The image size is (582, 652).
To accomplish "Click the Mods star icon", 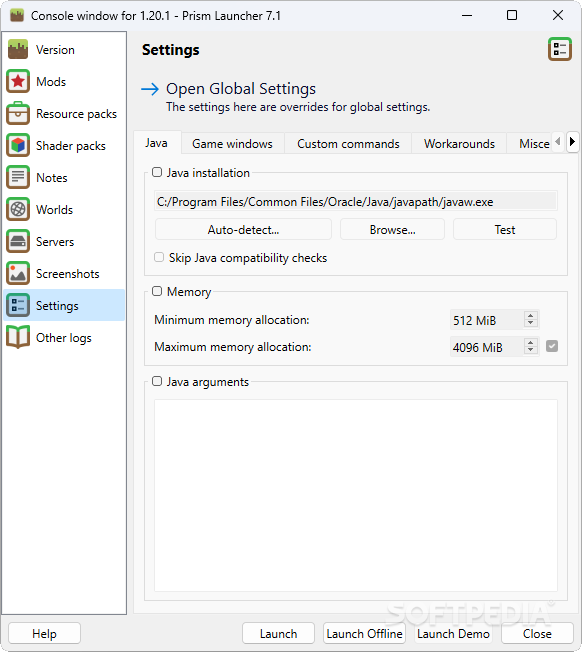I will [18, 81].
